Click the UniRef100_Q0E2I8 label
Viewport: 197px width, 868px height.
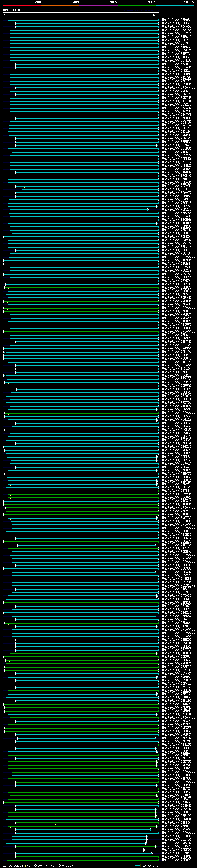176,40
